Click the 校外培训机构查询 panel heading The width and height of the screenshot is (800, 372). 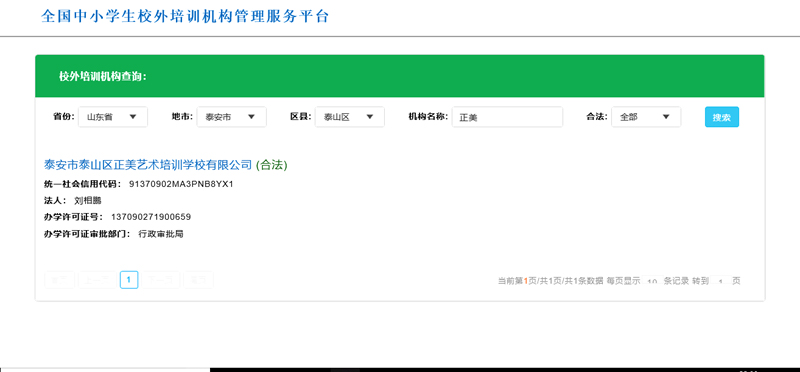[103, 77]
